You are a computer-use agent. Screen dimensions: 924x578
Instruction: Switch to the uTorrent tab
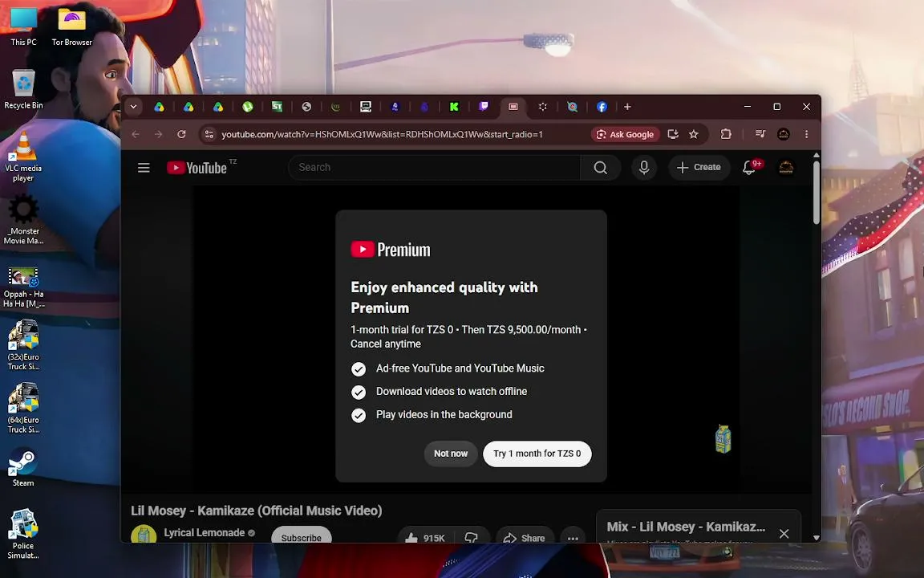tap(248, 107)
